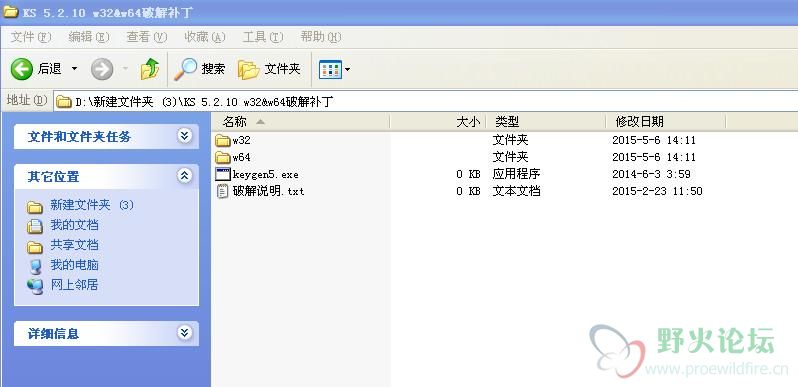Open the Forward button history dropdown
Screen dimensions: 798x387
[125, 69]
